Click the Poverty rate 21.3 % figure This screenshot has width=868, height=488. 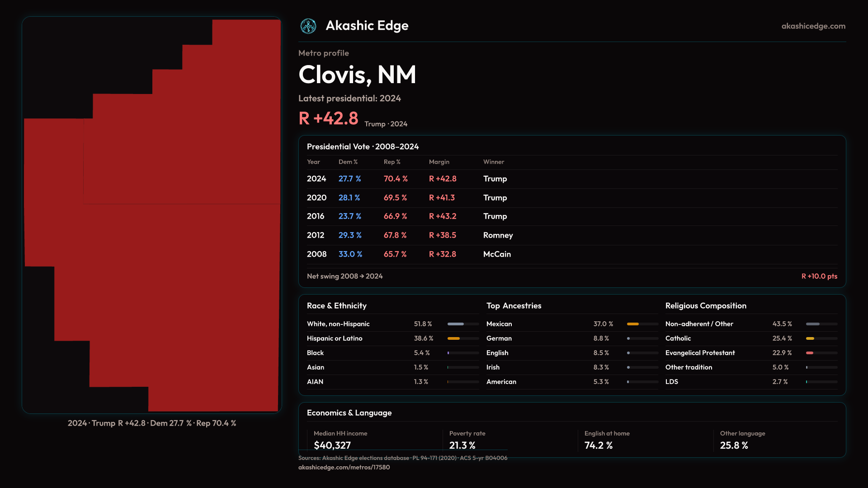(x=462, y=445)
